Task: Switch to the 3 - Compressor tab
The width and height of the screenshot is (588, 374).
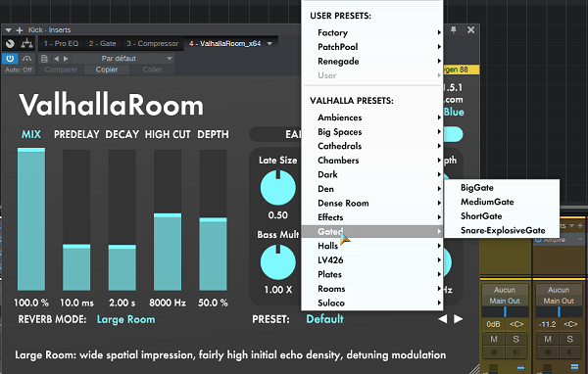Action: [x=152, y=44]
